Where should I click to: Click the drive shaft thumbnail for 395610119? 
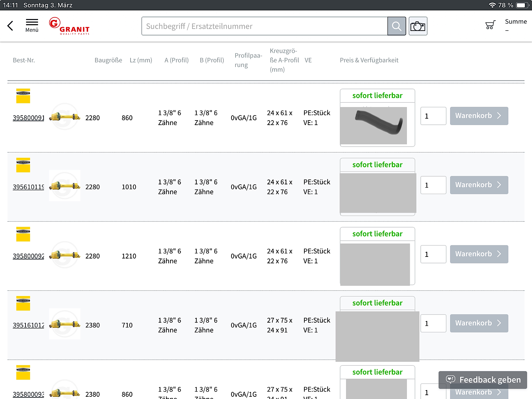pyautogui.click(x=65, y=186)
